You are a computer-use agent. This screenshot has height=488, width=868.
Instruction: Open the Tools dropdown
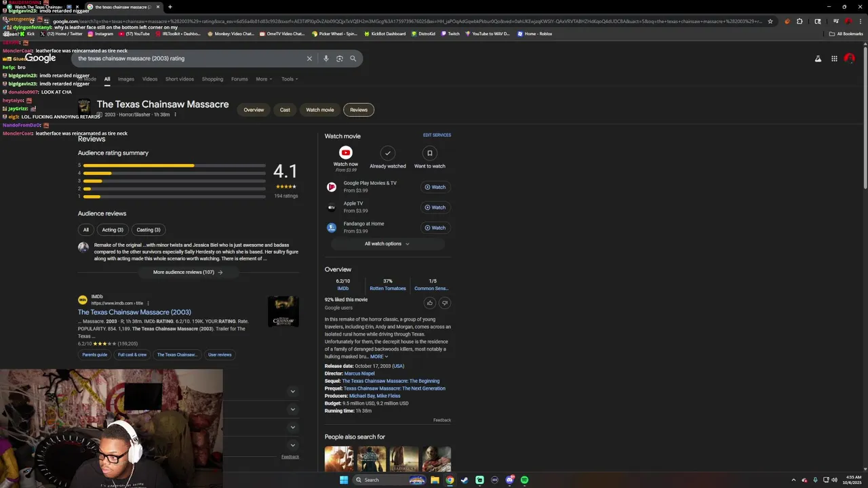tap(290, 79)
